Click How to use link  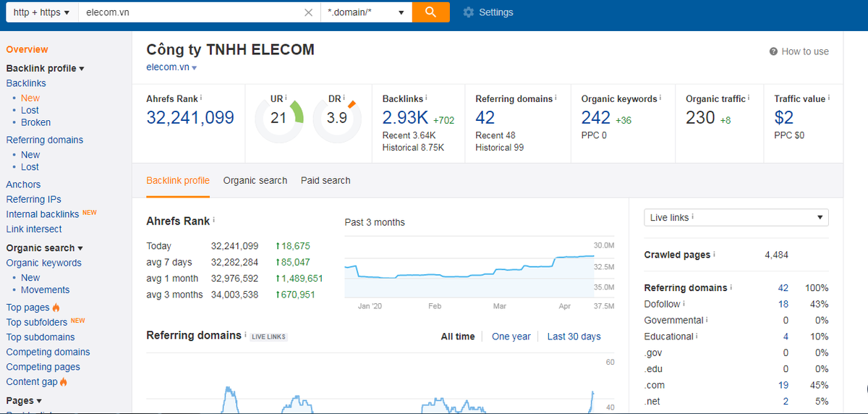coord(805,51)
